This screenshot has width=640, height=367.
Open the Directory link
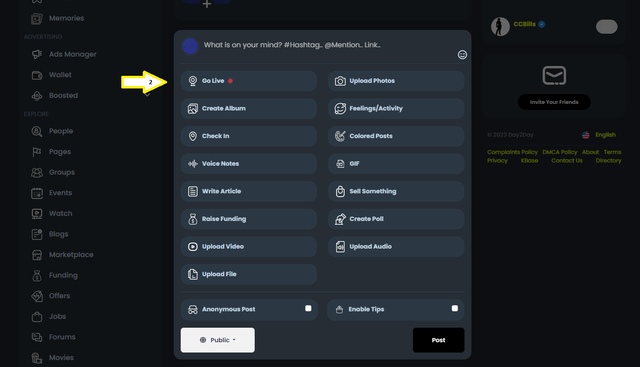pos(608,160)
